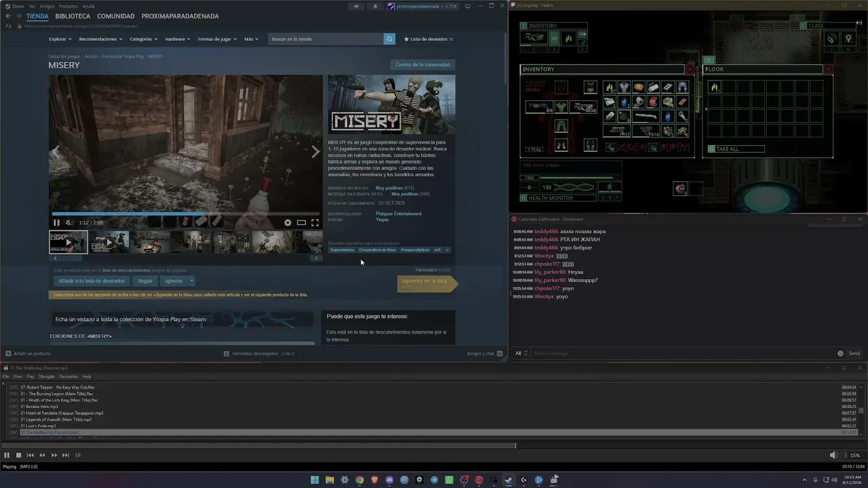This screenshot has height=488, width=868.
Task: Click TAKE ALL in the FLOOR panel
Action: pos(736,149)
